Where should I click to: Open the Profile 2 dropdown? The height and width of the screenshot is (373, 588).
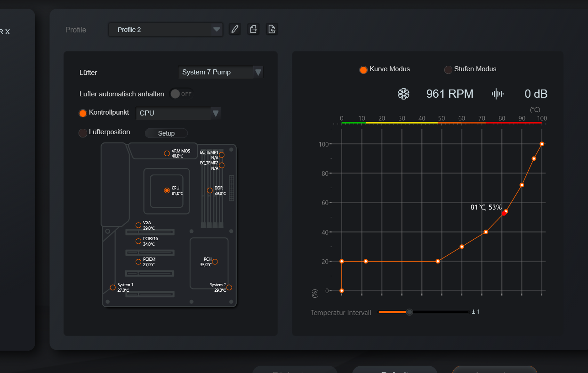click(165, 30)
